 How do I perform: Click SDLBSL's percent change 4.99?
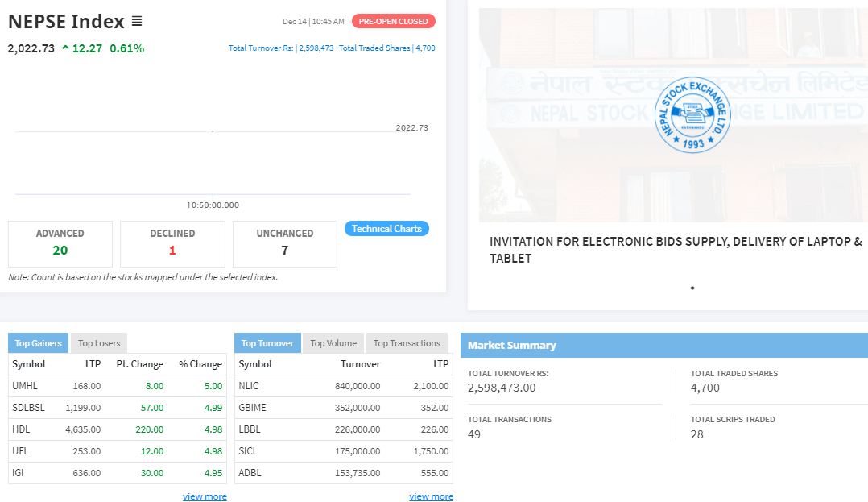click(213, 407)
